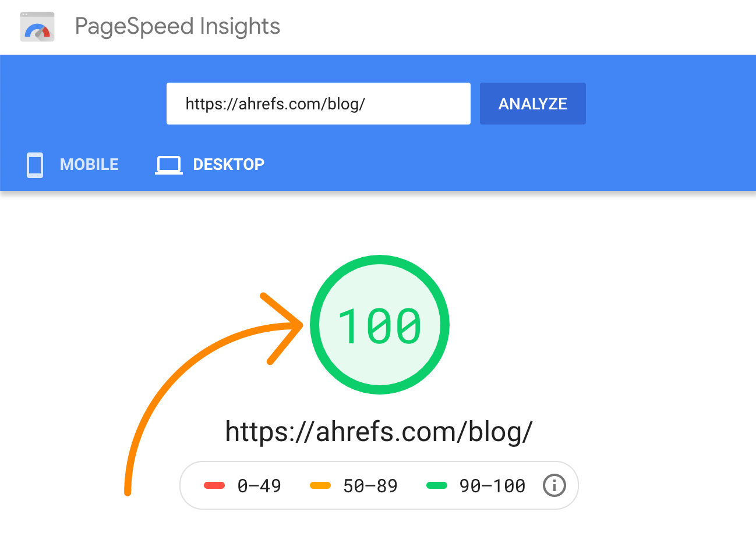This screenshot has width=756, height=547.
Task: Switch to the DESKTOP tab
Action: [228, 164]
